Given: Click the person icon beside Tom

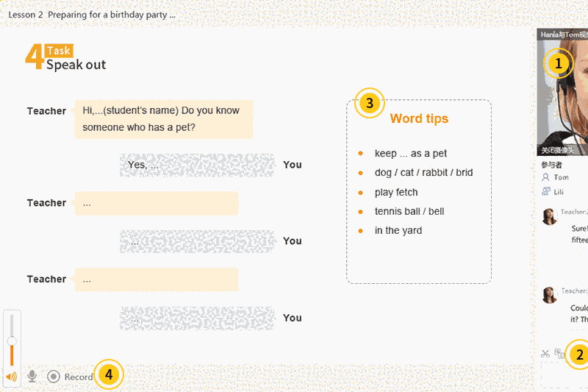Looking at the screenshot, I should click(545, 177).
